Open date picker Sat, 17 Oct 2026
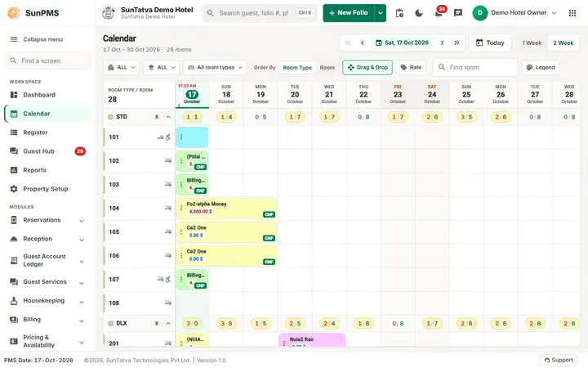Image resolution: width=588 pixels, height=368 pixels. tap(402, 43)
